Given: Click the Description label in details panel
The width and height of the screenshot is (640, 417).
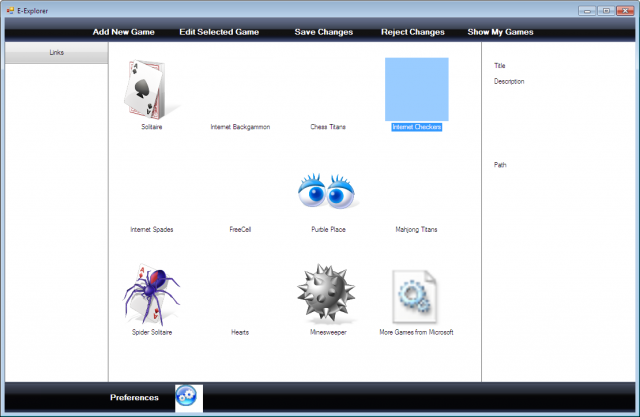Looking at the screenshot, I should coord(509,82).
